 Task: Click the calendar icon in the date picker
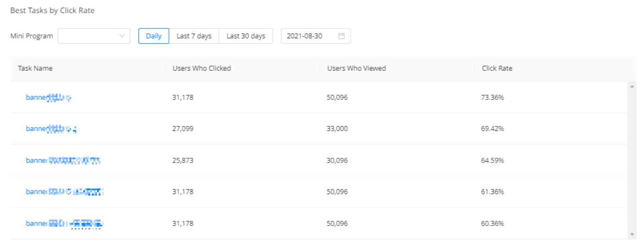341,36
